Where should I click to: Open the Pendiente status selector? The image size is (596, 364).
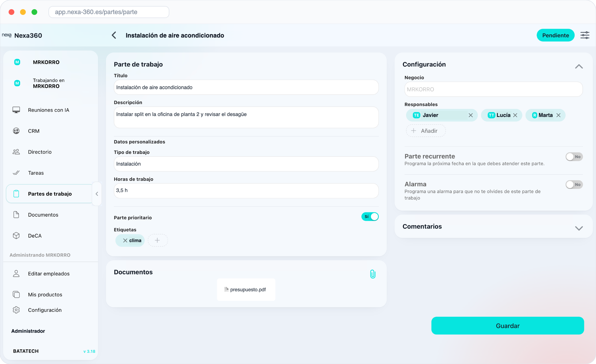555,35
